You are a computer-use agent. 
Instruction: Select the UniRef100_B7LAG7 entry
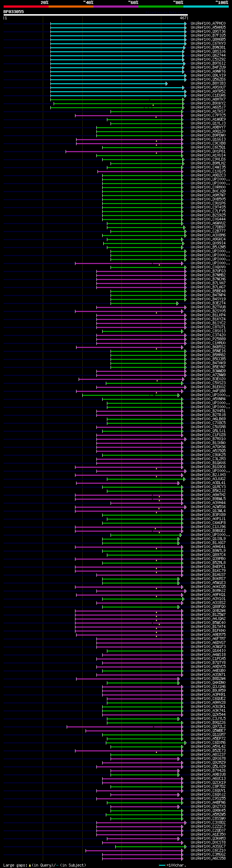point(208,287)
